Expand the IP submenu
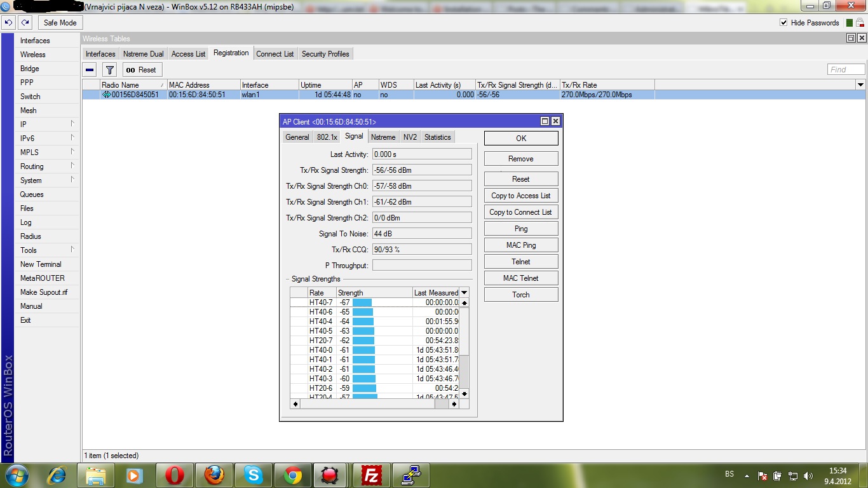Screen dimensions: 868x488 [48, 125]
